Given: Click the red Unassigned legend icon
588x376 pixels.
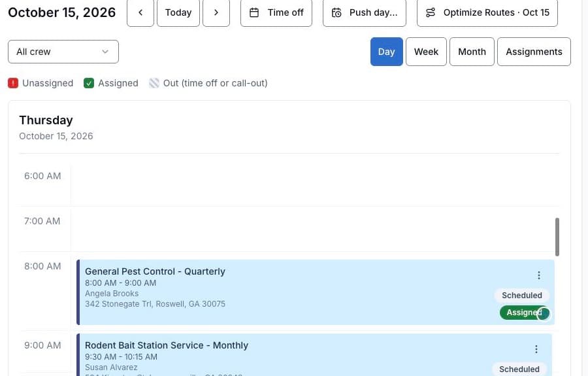Looking at the screenshot, I should [13, 83].
